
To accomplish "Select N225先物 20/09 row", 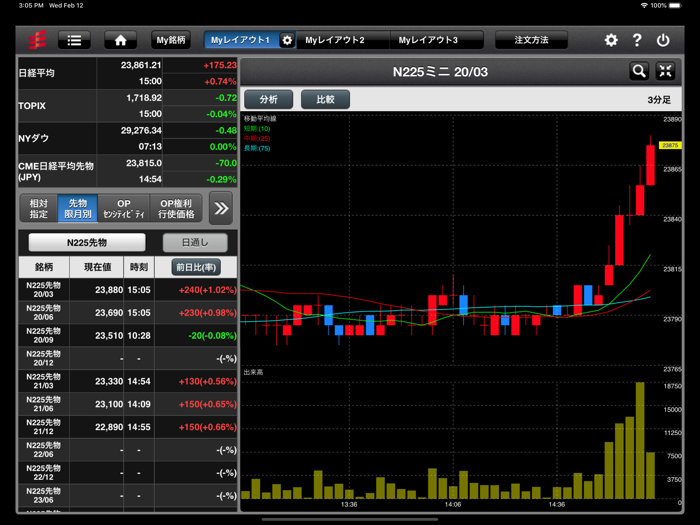I will pyautogui.click(x=128, y=335).
